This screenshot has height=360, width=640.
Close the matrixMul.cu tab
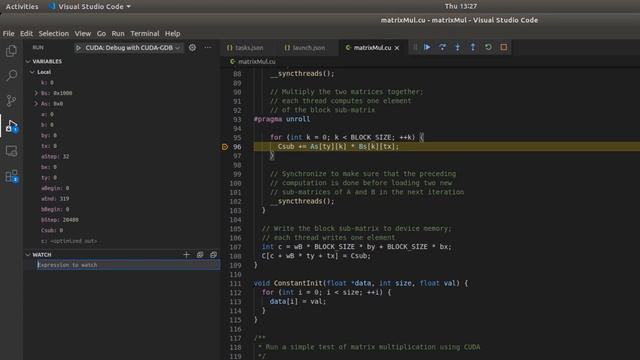[x=397, y=48]
